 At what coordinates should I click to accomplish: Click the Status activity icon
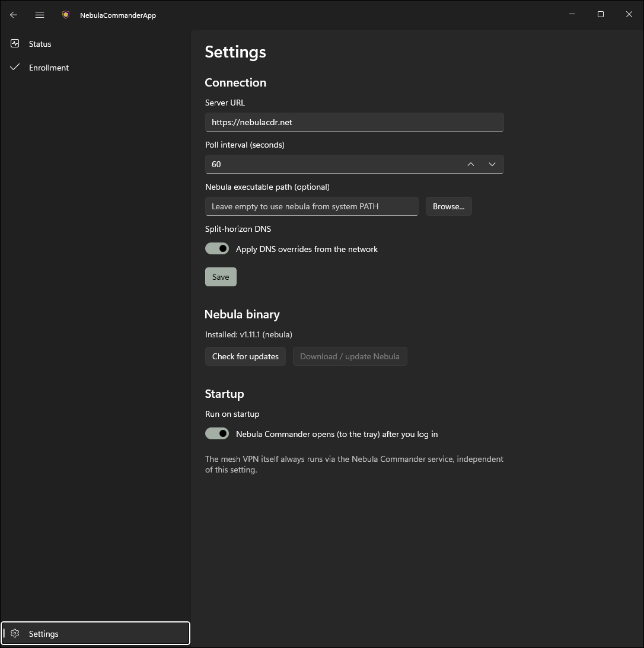click(x=15, y=43)
